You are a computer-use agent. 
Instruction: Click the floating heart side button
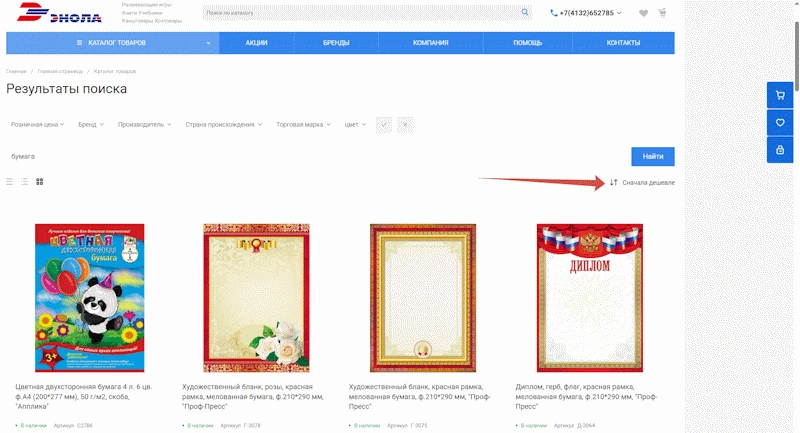point(780,122)
